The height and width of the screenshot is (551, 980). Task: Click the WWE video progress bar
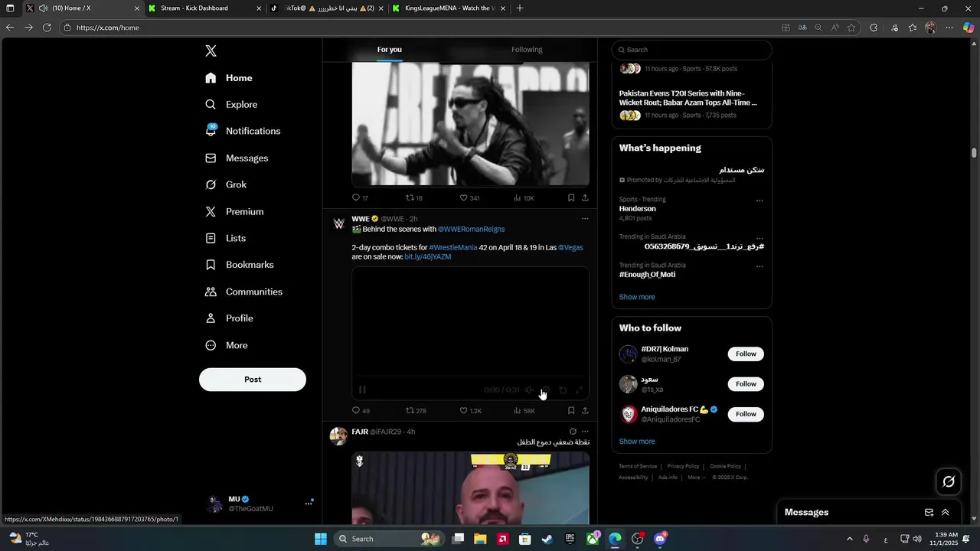[x=470, y=376]
